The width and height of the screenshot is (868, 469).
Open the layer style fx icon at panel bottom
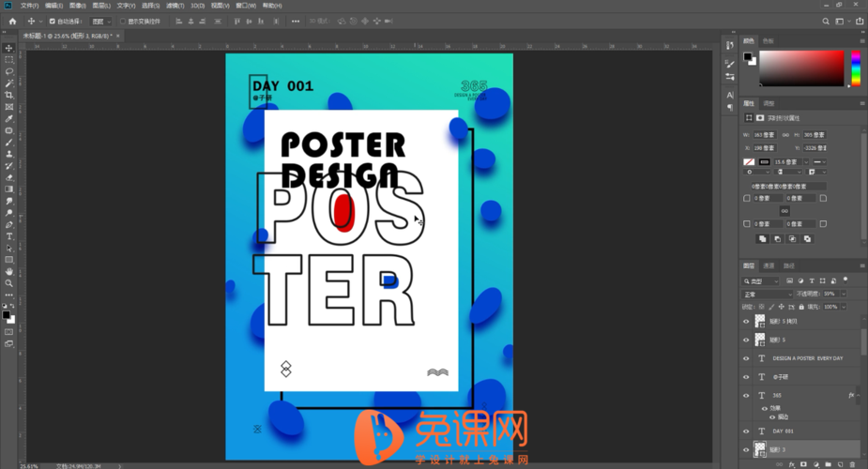click(792, 464)
